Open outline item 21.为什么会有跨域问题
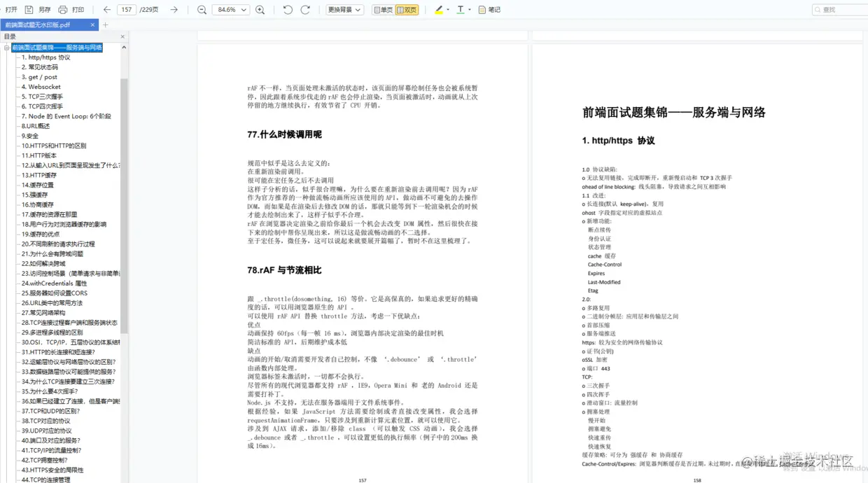 52,253
